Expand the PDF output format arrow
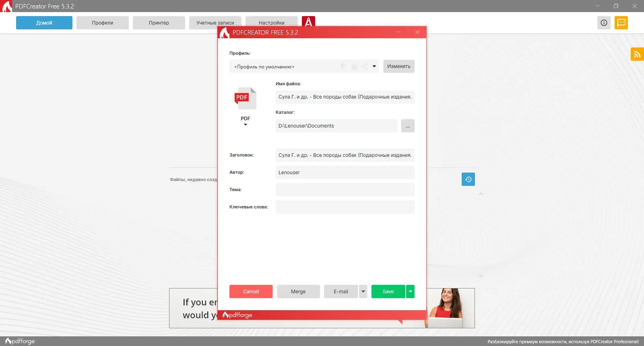Viewport: 644px width, 346px height. point(246,125)
